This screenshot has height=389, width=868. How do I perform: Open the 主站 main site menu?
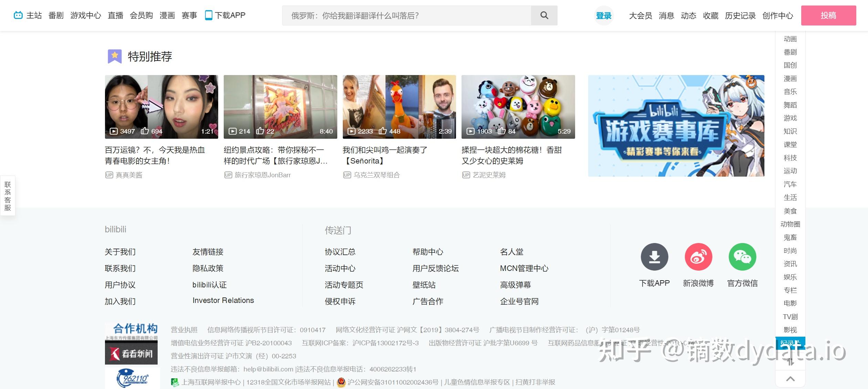(34, 15)
